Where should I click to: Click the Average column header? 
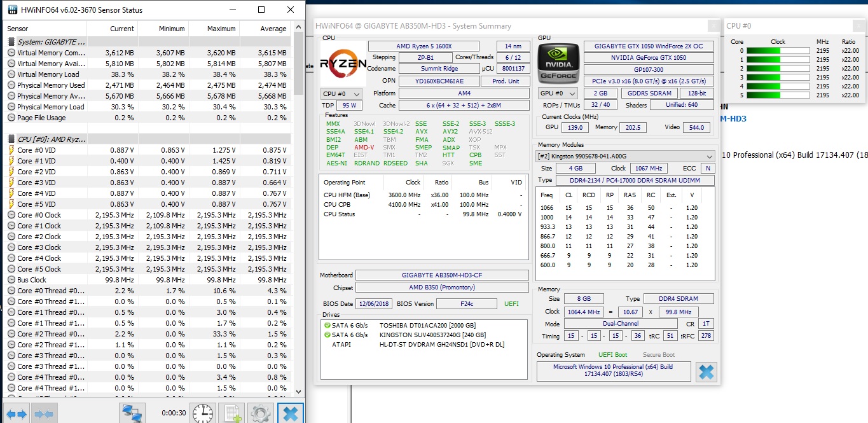pos(265,29)
